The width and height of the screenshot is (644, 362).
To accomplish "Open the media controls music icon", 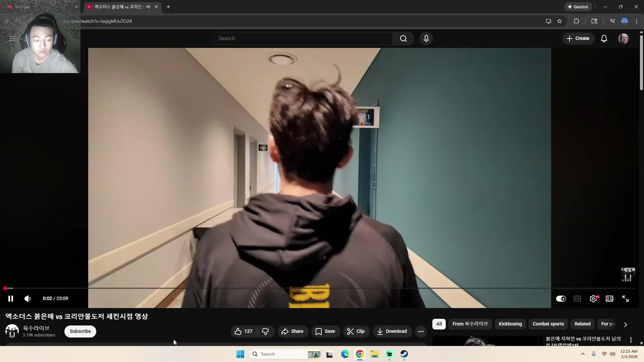I will (612, 21).
